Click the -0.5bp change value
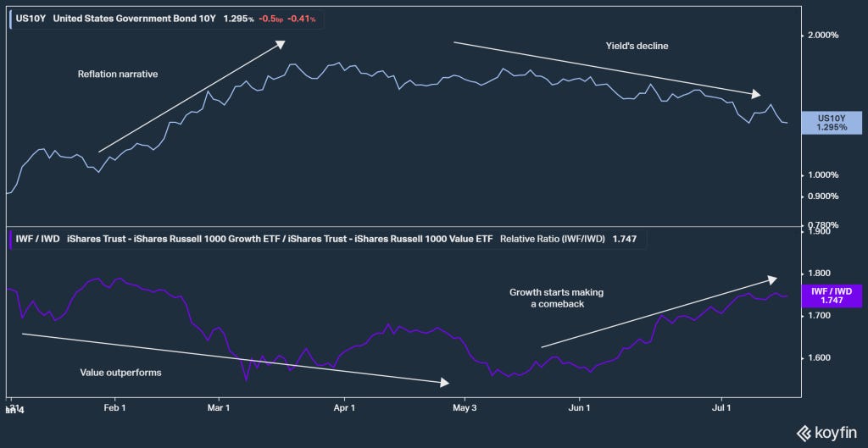The height and width of the screenshot is (448, 868). [x=270, y=19]
